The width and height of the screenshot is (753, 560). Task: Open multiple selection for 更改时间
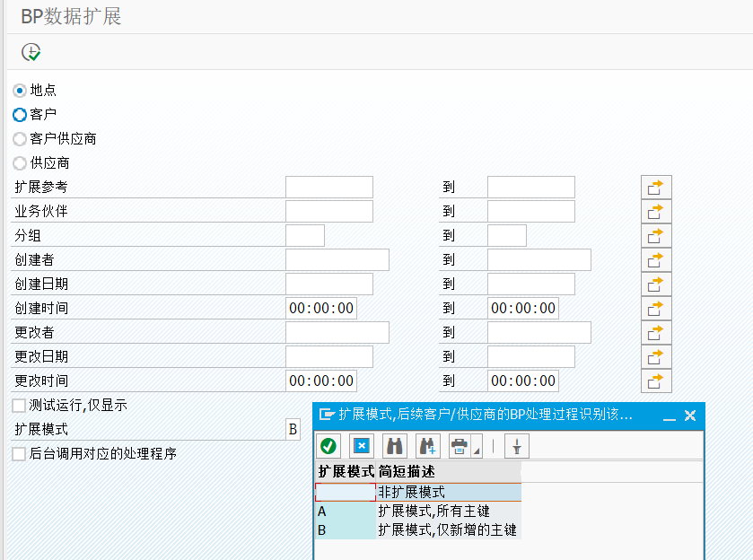pyautogui.click(x=656, y=381)
